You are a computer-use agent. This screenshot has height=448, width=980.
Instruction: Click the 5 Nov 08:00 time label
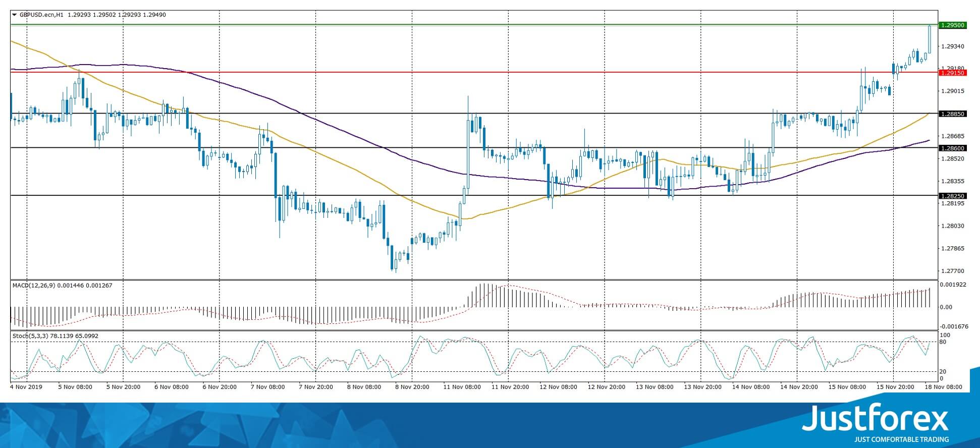tap(75, 387)
